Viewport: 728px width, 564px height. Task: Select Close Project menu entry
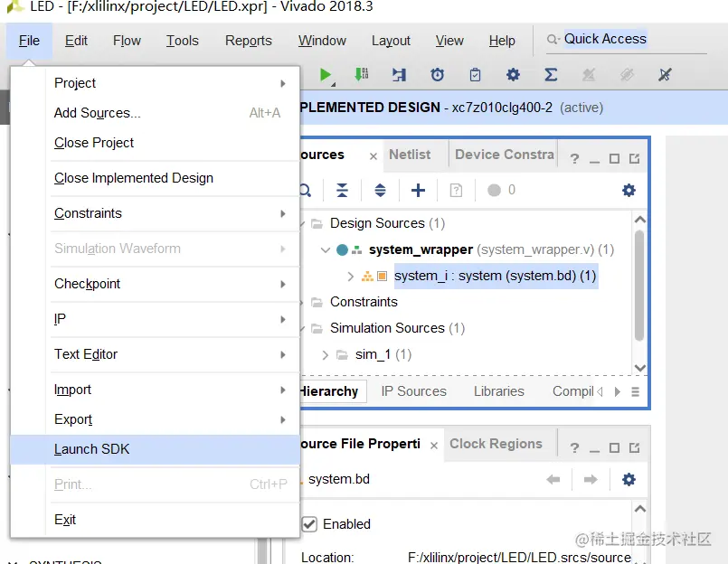point(155,143)
